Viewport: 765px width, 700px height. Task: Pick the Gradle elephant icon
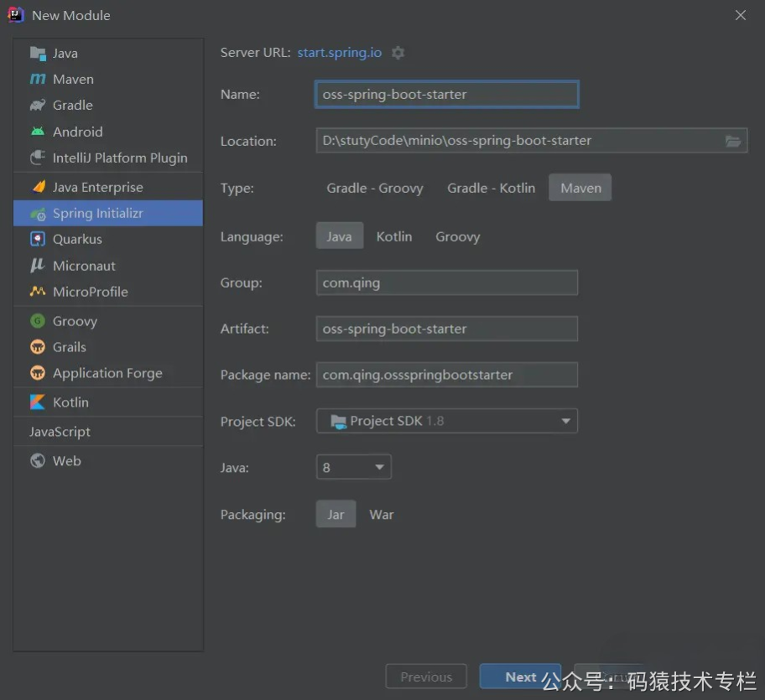(x=38, y=106)
